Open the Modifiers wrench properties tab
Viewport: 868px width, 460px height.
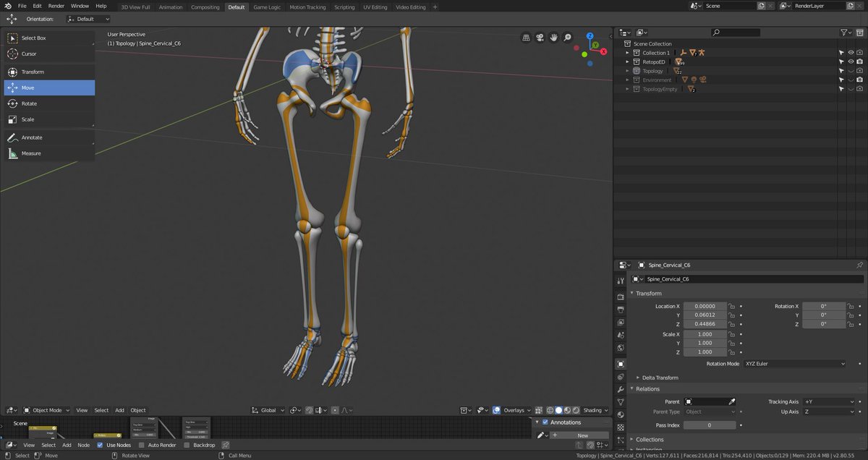pyautogui.click(x=621, y=389)
